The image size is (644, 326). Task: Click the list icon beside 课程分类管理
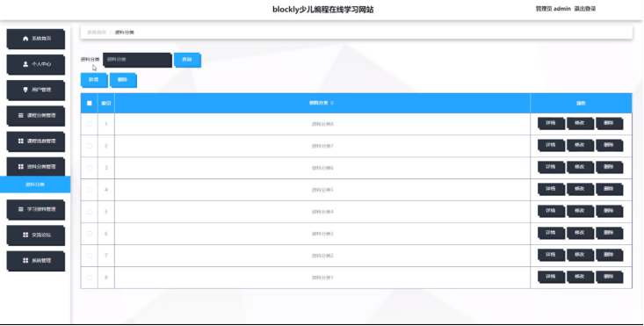pos(21,115)
